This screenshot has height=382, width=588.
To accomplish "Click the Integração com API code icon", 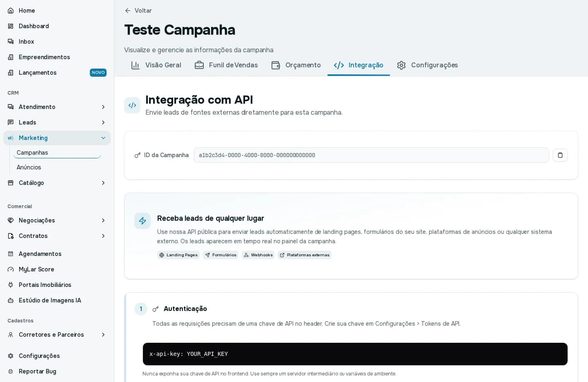I will [132, 105].
